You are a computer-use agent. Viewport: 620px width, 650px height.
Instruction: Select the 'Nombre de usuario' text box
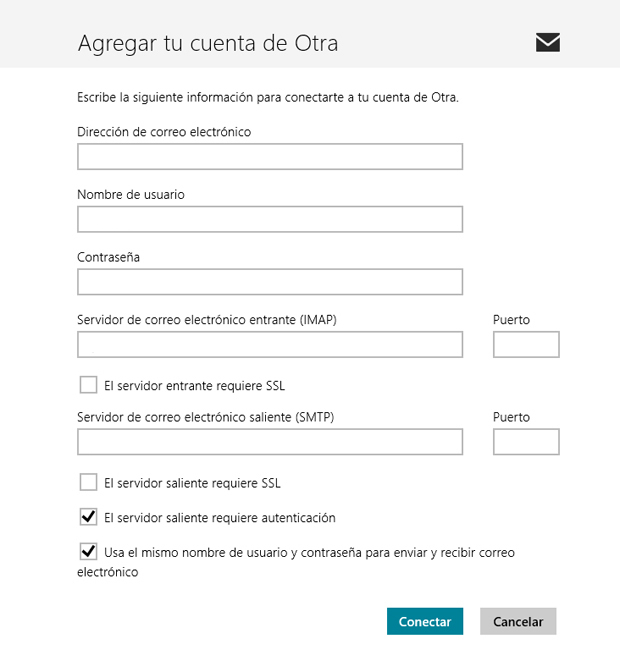coord(270,219)
